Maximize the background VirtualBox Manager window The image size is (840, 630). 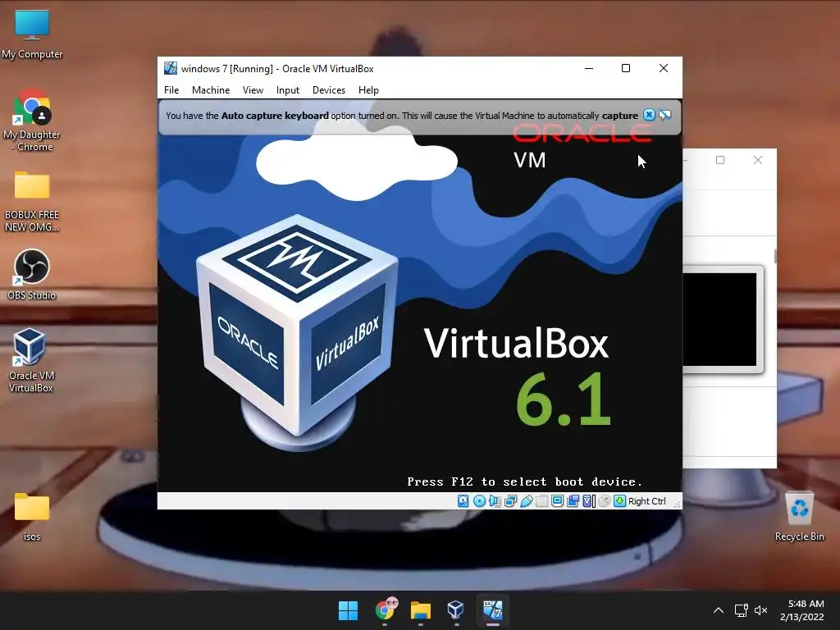click(720, 160)
